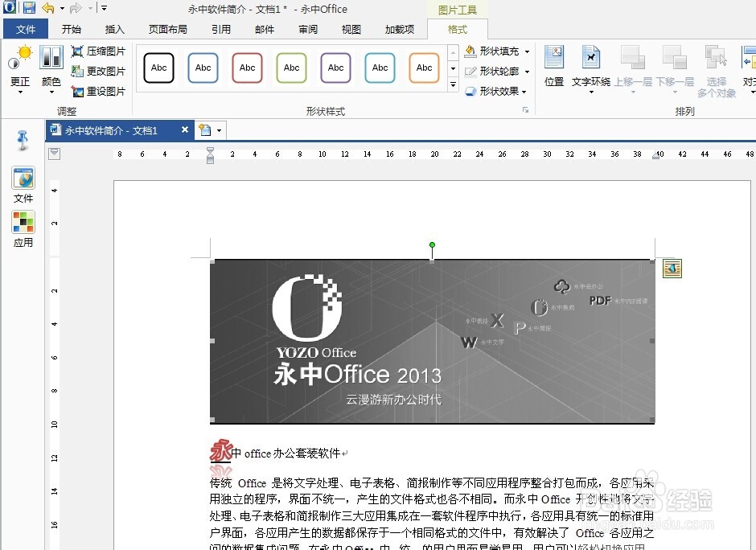Click the layout options icon beside image
Image resolution: width=756 pixels, height=550 pixels.
pos(672,269)
